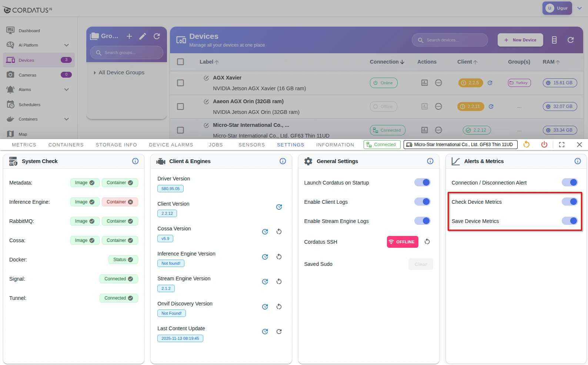The image size is (588, 365).
Task: Sort devices by Connection column
Action: pyautogui.click(x=387, y=62)
